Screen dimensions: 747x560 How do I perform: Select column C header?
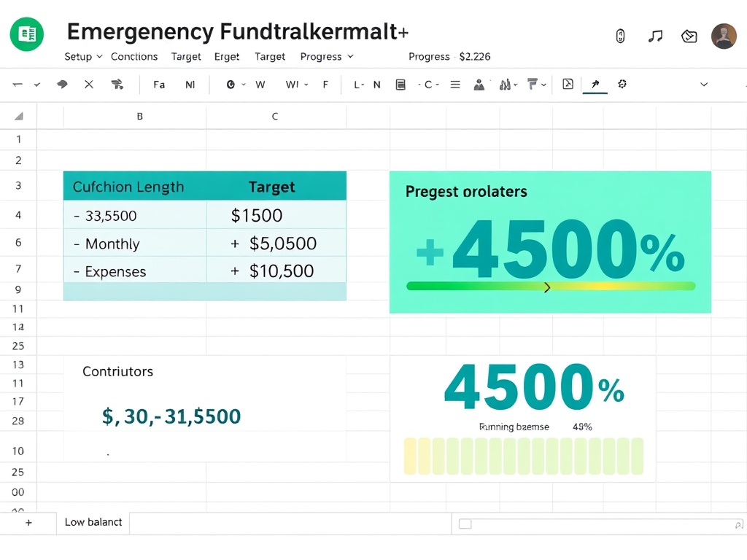pyautogui.click(x=275, y=116)
